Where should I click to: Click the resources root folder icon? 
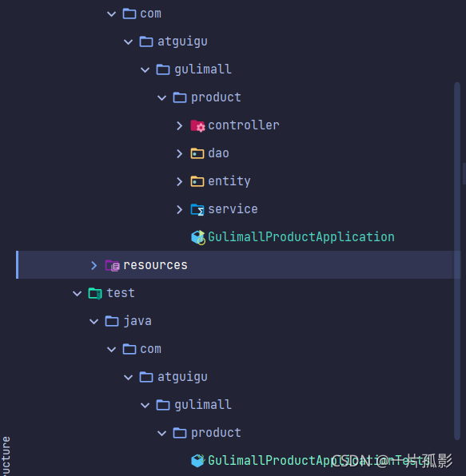click(x=113, y=266)
